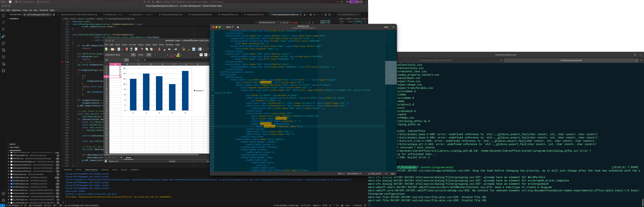Click the split editor icon in VS Code

pos(329,15)
